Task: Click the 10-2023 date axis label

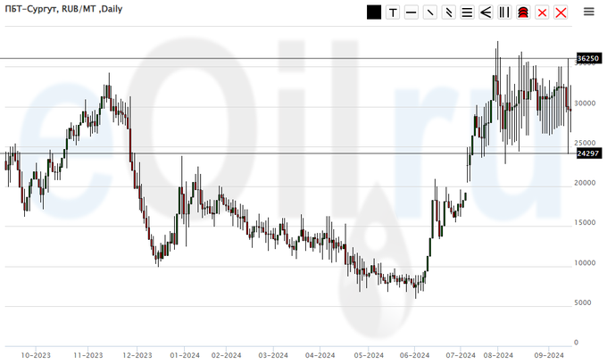Action: pyautogui.click(x=37, y=354)
